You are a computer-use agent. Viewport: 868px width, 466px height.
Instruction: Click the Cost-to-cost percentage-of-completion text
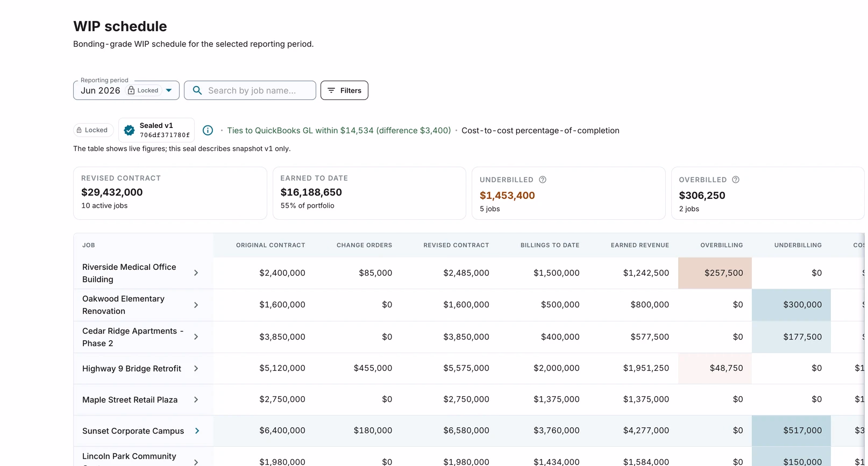[x=540, y=131]
